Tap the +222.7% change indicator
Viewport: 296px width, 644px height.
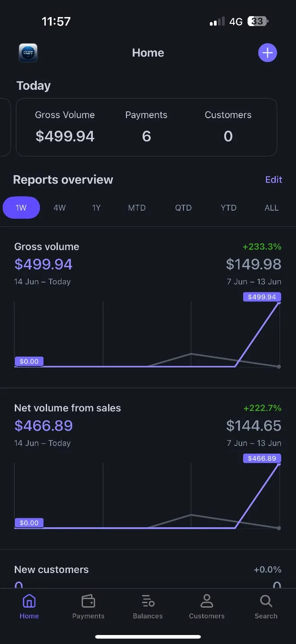[262, 408]
